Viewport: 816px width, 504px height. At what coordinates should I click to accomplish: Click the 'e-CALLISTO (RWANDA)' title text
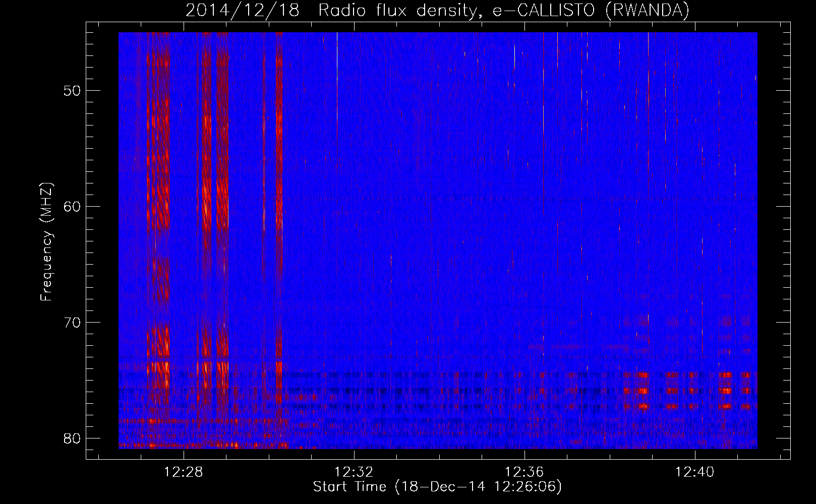[591, 11]
